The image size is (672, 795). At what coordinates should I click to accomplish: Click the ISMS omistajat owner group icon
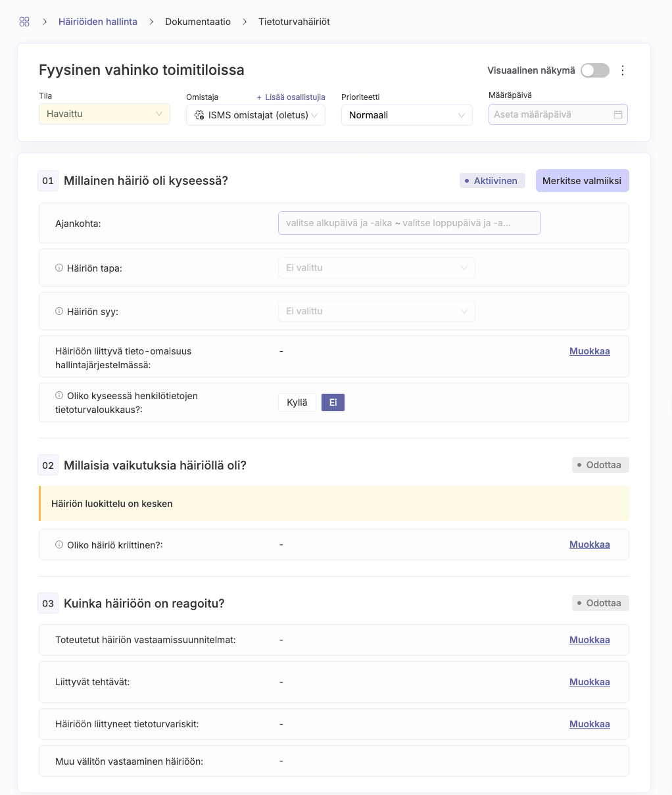tap(199, 115)
